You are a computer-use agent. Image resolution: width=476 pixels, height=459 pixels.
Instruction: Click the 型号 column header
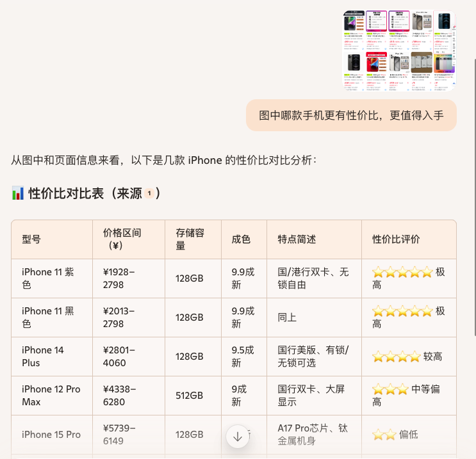pyautogui.click(x=52, y=239)
